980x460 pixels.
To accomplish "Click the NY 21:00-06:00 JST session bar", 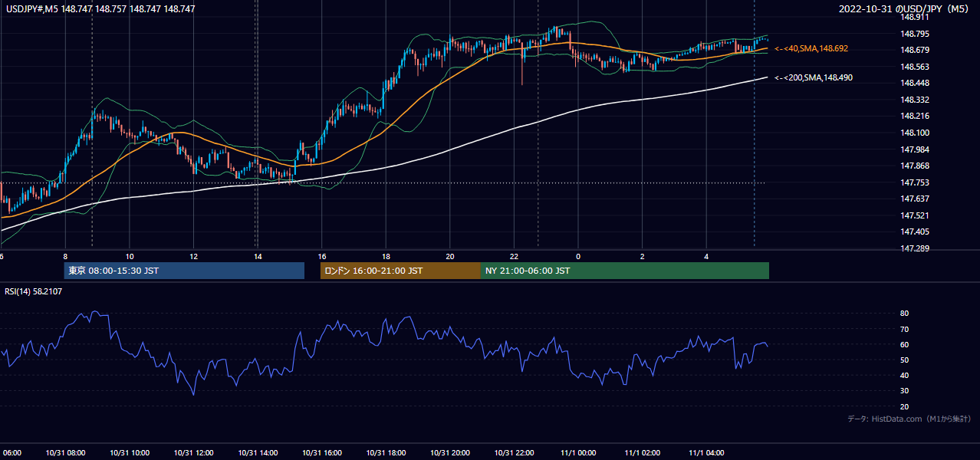I will pos(625,271).
